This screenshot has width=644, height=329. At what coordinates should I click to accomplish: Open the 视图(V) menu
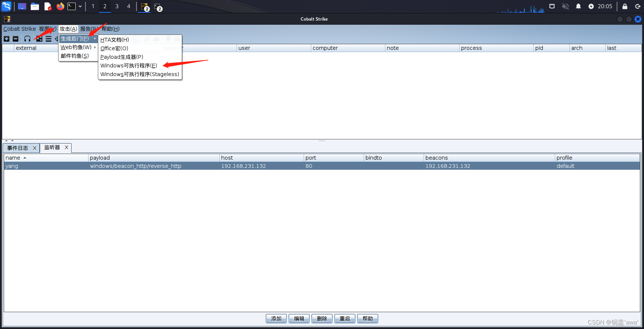point(48,29)
